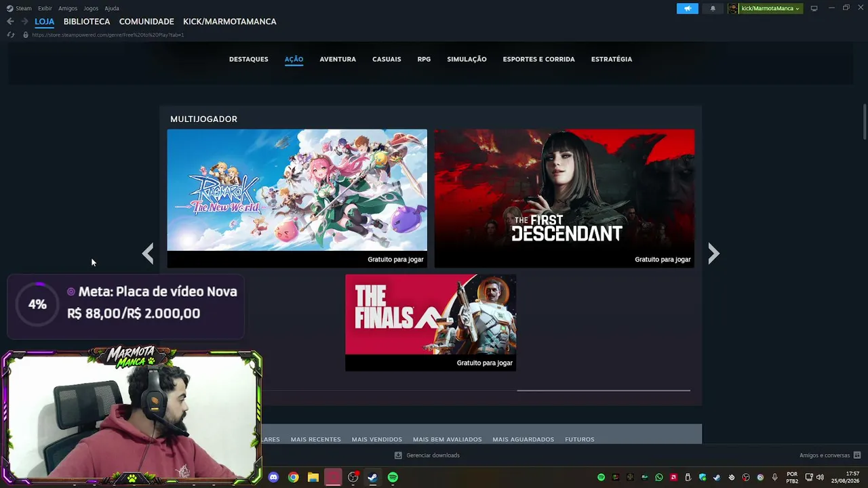
Task: Switch to the BIBLIOTECA tab
Action: click(87, 22)
